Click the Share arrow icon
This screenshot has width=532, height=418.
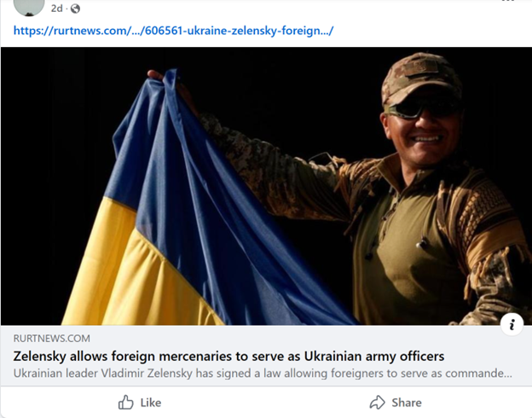click(378, 403)
